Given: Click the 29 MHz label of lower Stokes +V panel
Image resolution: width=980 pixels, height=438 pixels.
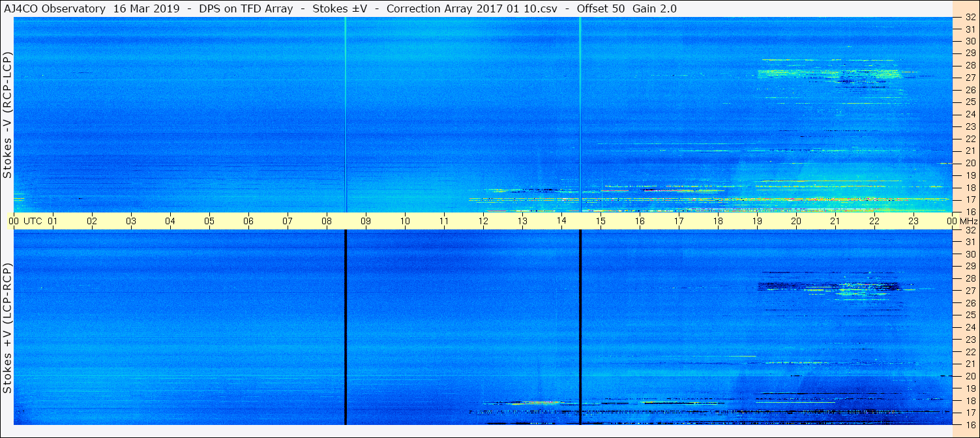Looking at the screenshot, I should click(970, 266).
